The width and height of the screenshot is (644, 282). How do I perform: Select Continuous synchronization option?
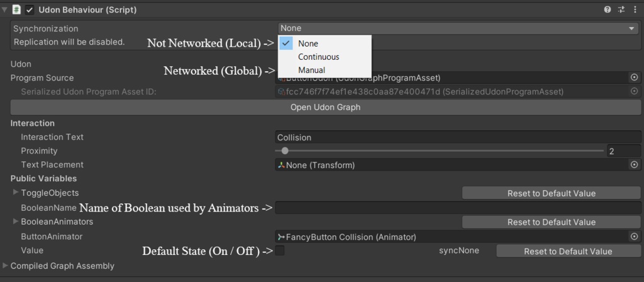pos(318,57)
